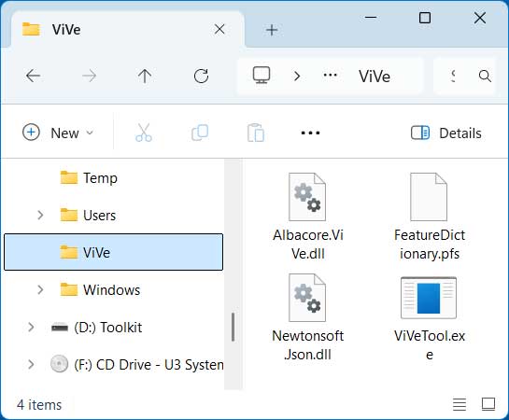Image resolution: width=509 pixels, height=420 pixels.
Task: Minimize the File Explorer window
Action: (x=371, y=18)
